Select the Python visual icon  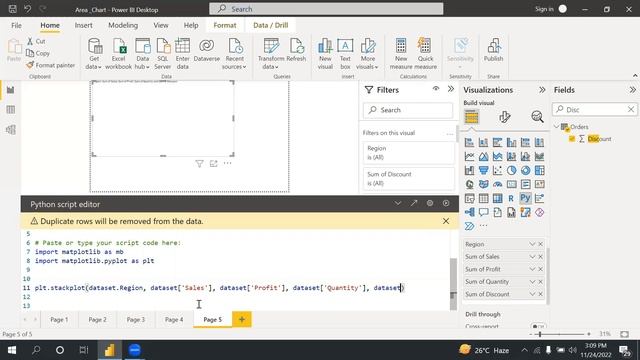click(x=525, y=198)
